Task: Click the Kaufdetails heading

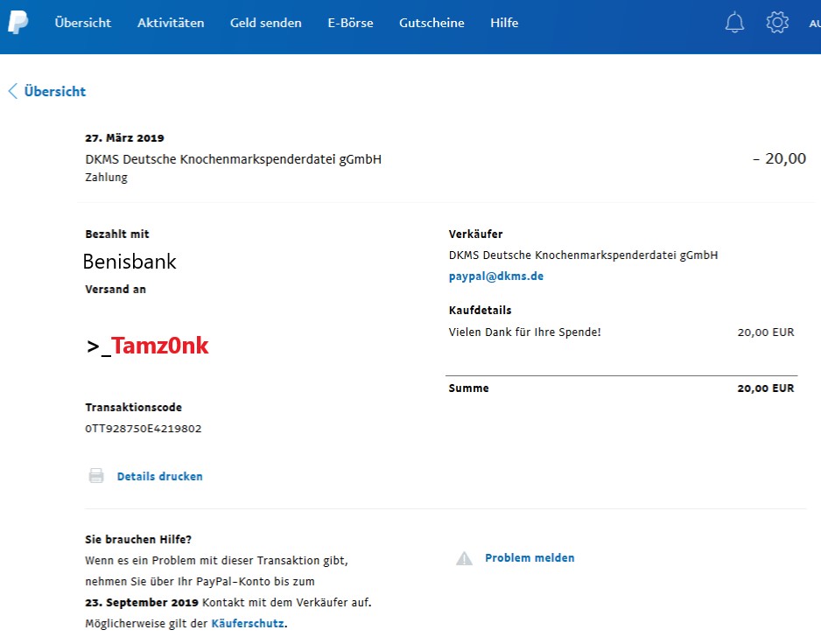Action: pos(480,310)
